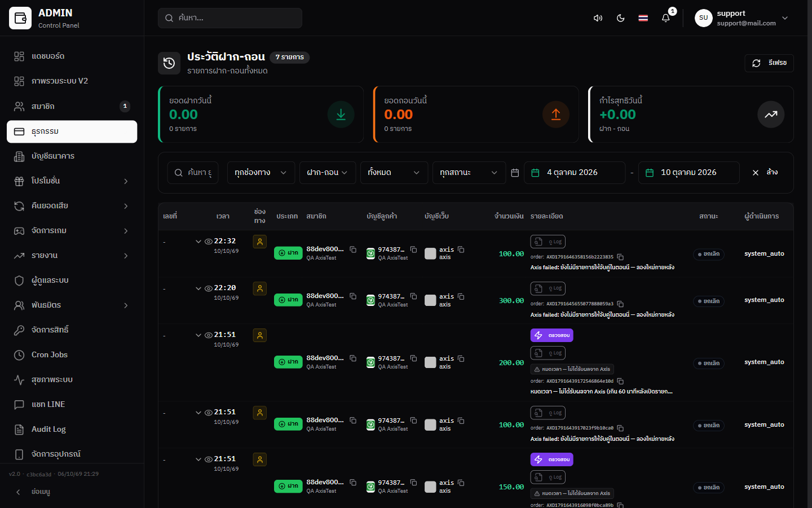This screenshot has width=812, height=508.
Task: Open the notifications bell
Action: point(666,18)
